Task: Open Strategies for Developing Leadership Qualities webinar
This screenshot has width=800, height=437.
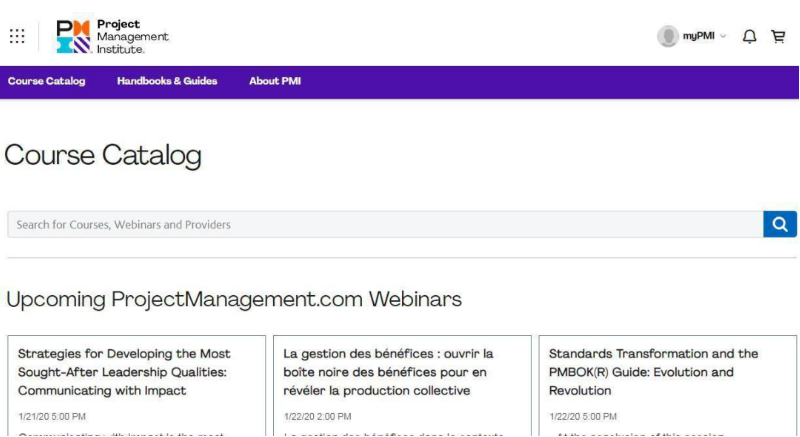Action: (124, 372)
